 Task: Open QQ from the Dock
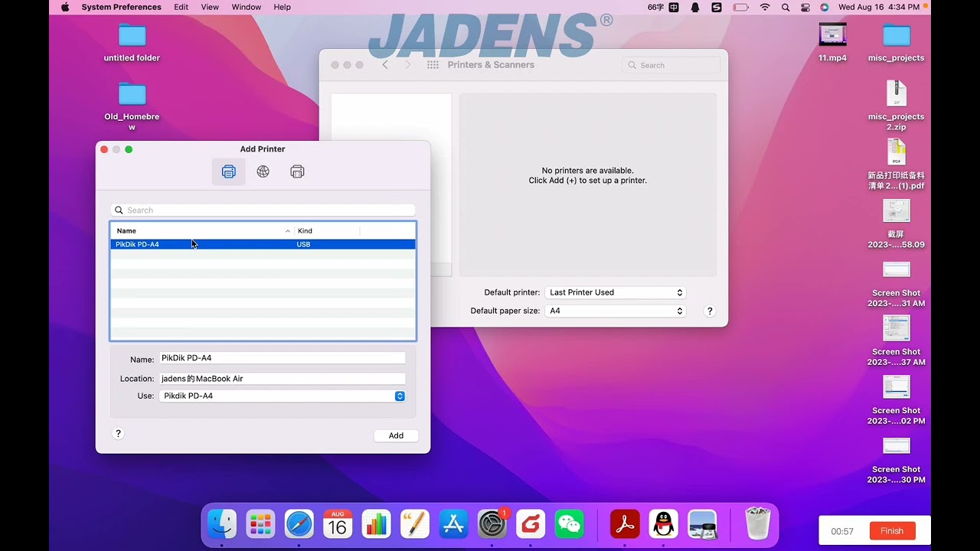[664, 524]
